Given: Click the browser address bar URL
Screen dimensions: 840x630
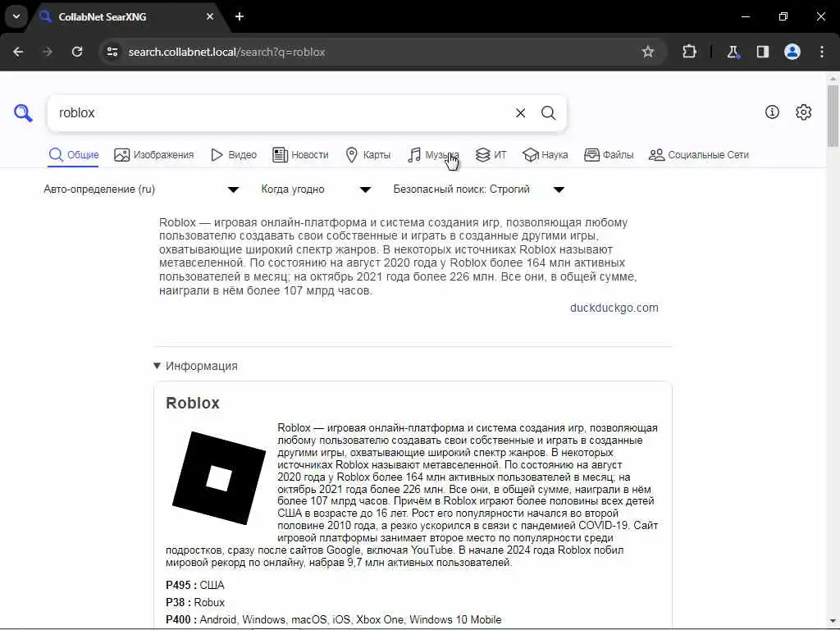Looking at the screenshot, I should [x=227, y=52].
